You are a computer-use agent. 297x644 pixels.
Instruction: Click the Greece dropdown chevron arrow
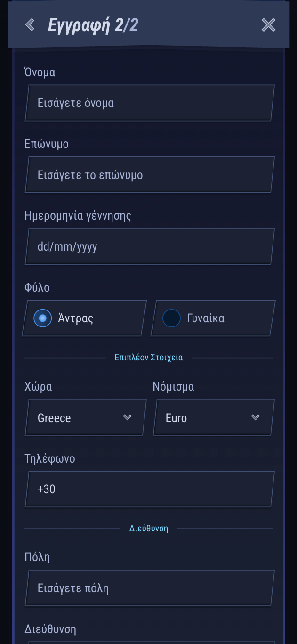[x=127, y=417]
